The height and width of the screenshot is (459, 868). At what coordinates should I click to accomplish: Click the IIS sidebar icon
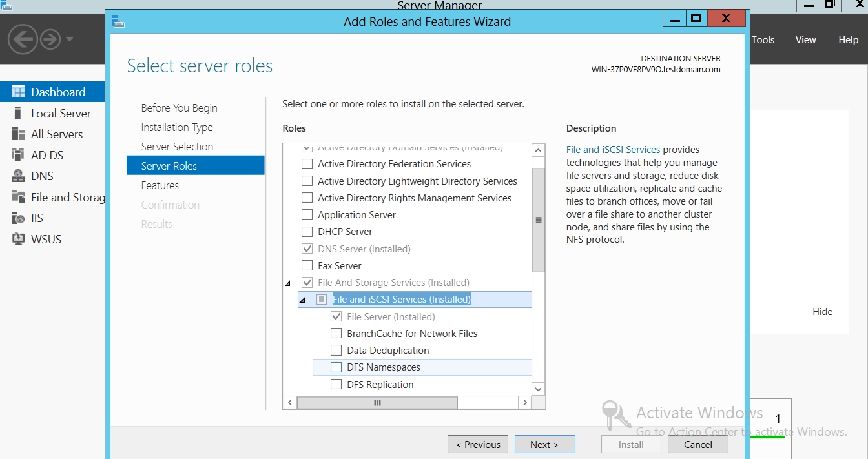pyautogui.click(x=18, y=218)
